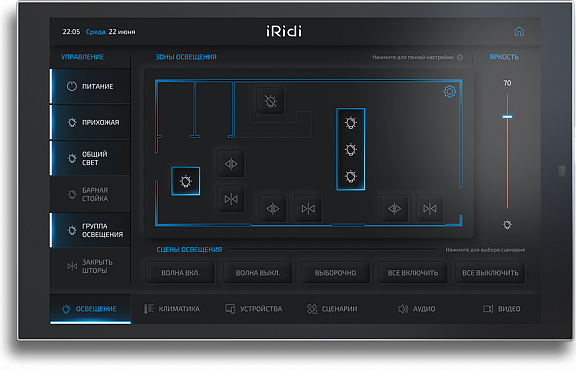Viewport: 576px width, 370px height.
Task: Open the upper-left curtains on floor plan
Action: pyautogui.click(x=231, y=164)
